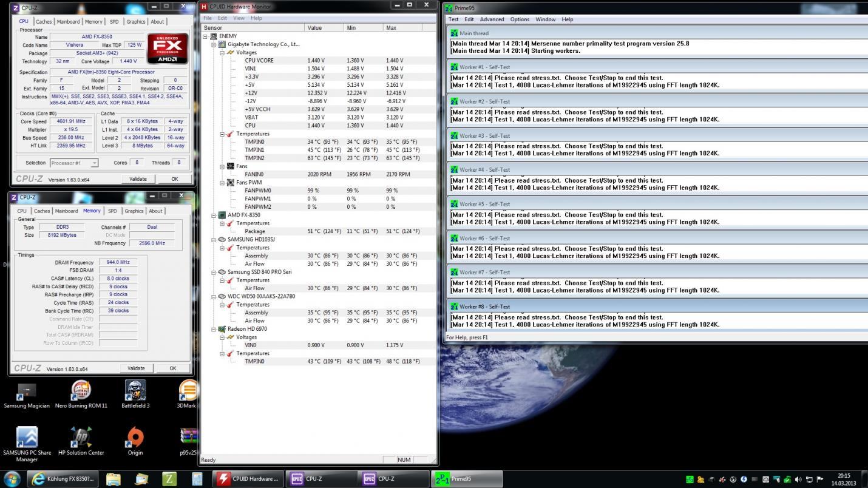Screen dimensions: 868x488
Task: Click the AMD FX logo in CPU-Z
Action: [x=168, y=49]
